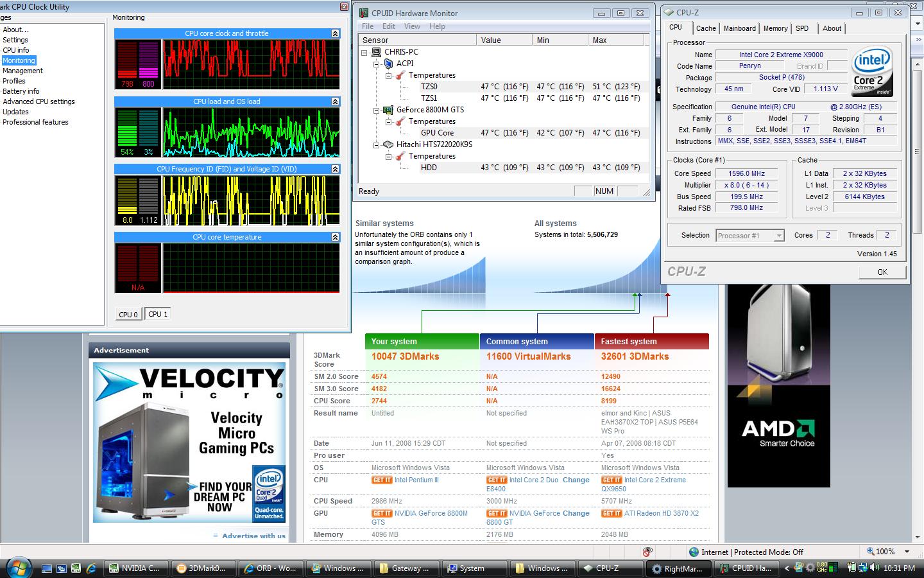This screenshot has width=924, height=578.
Task: Collapse the CPU core clock and throttle panel
Action: point(335,33)
